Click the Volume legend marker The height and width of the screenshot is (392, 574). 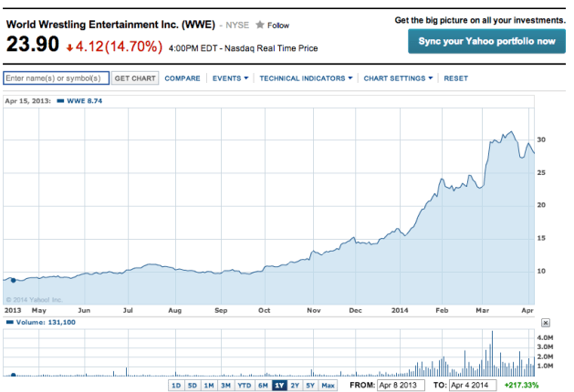point(9,322)
